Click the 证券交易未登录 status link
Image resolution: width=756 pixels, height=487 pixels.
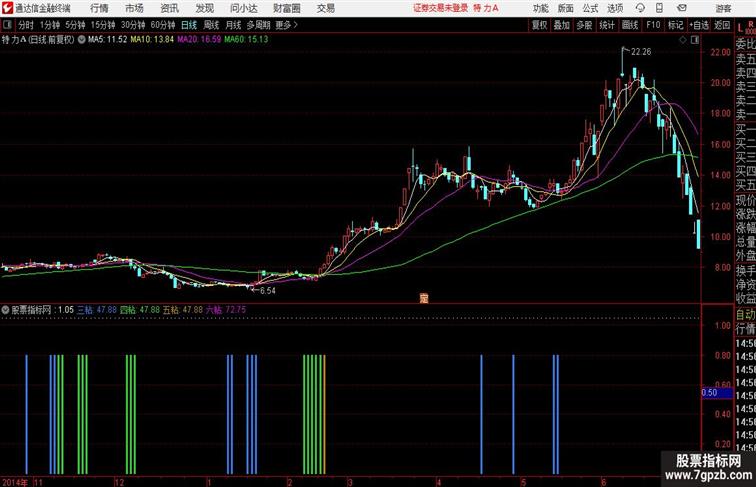click(x=440, y=8)
